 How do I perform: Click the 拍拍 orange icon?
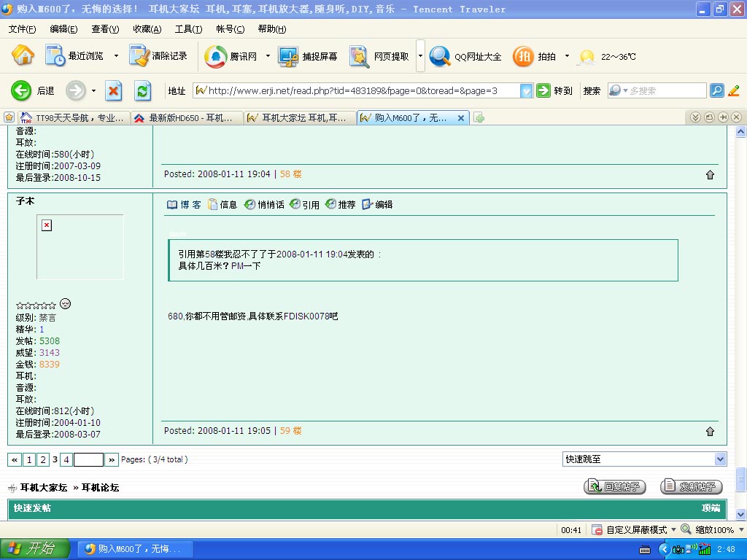pos(522,56)
